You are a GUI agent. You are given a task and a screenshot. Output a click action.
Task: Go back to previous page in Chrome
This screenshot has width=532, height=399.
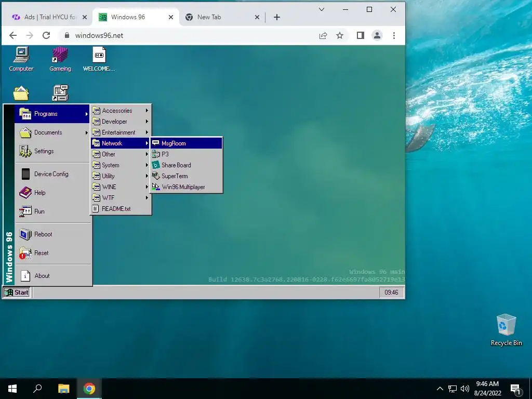tap(13, 35)
